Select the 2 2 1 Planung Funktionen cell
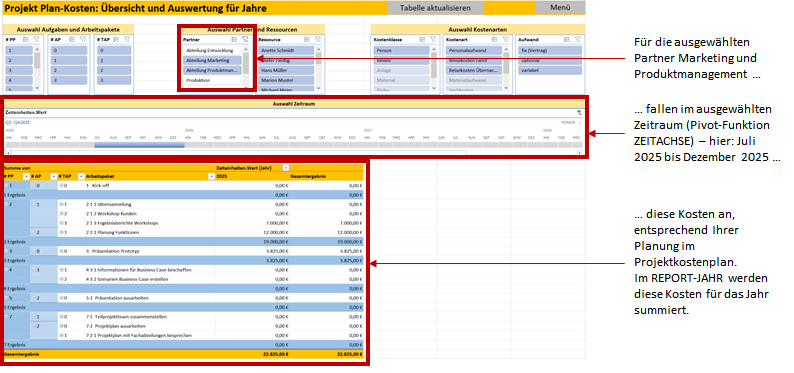 pos(150,232)
